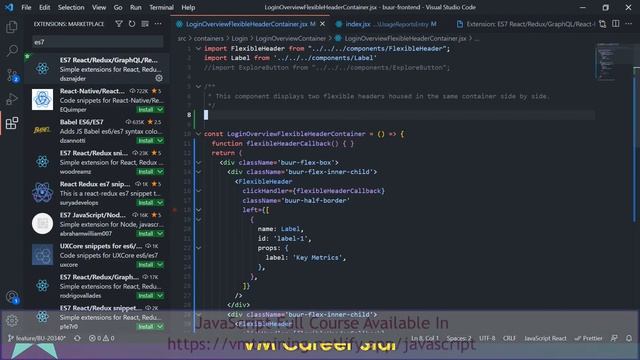Click the feature/BU-20340 branch indicator

37,338
